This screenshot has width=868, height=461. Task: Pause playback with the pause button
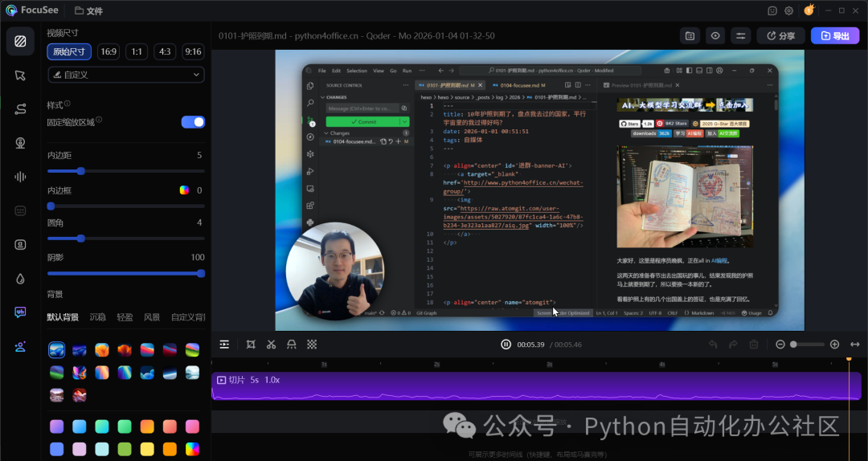506,345
